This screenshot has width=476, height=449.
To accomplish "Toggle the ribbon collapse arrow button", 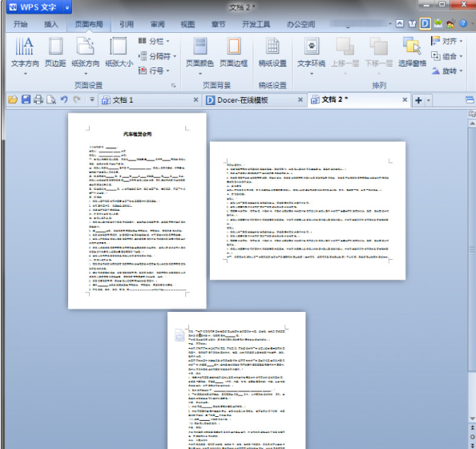I will pyautogui.click(x=400, y=24).
